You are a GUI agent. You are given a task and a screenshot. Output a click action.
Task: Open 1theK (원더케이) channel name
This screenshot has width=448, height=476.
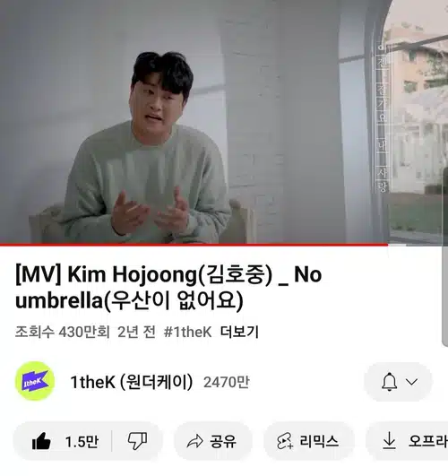(132, 382)
